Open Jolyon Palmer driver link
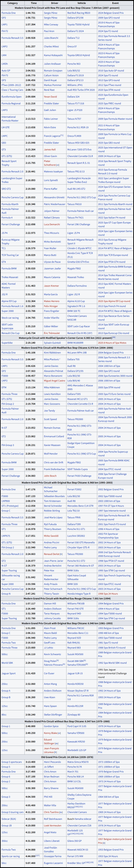 pos(51,211)
